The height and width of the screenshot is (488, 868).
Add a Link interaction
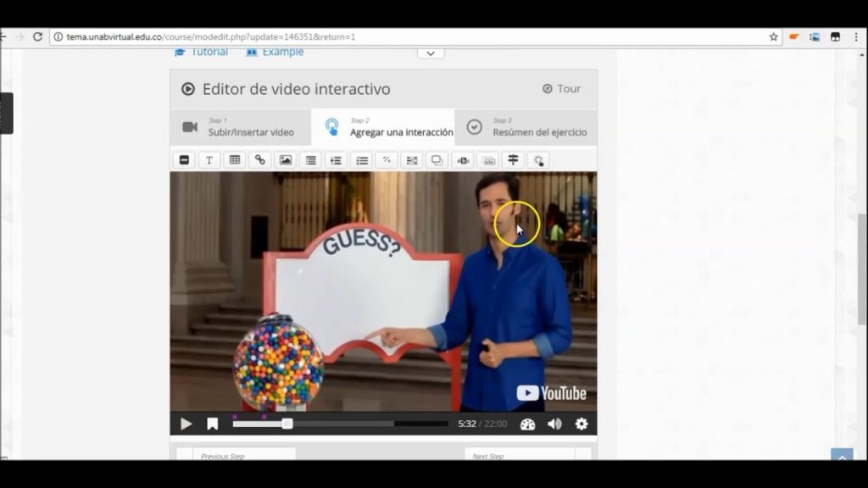coord(260,160)
